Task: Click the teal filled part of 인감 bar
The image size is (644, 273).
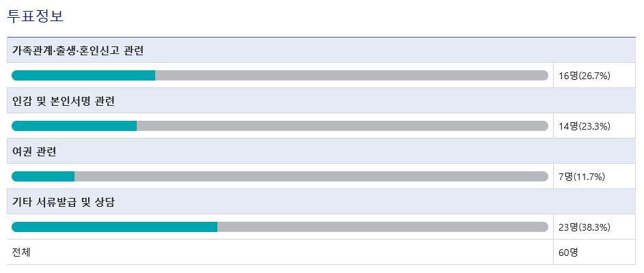Action: (74, 126)
